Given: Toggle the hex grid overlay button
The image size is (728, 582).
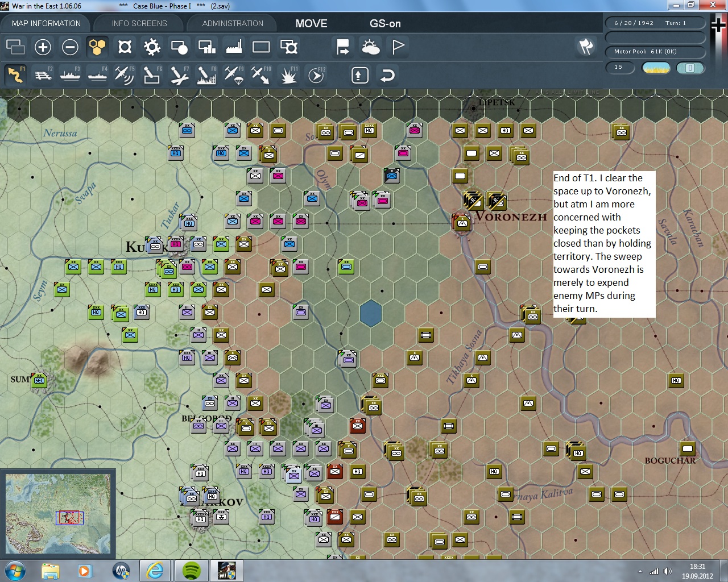Looking at the screenshot, I should click(97, 47).
